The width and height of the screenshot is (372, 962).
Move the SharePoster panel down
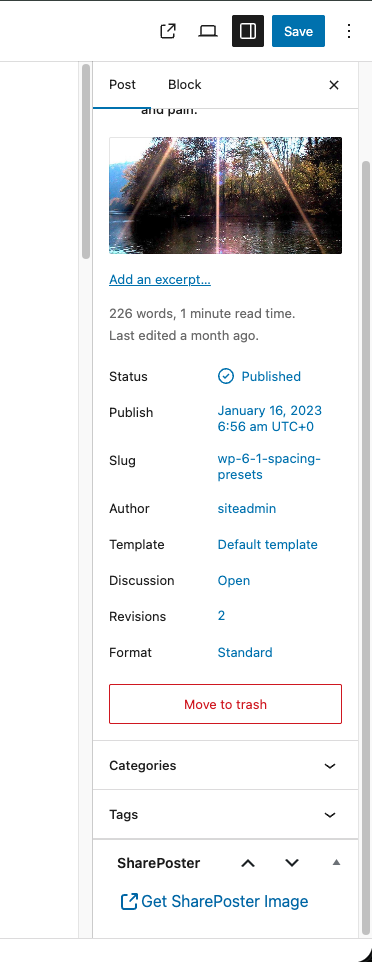(292, 863)
